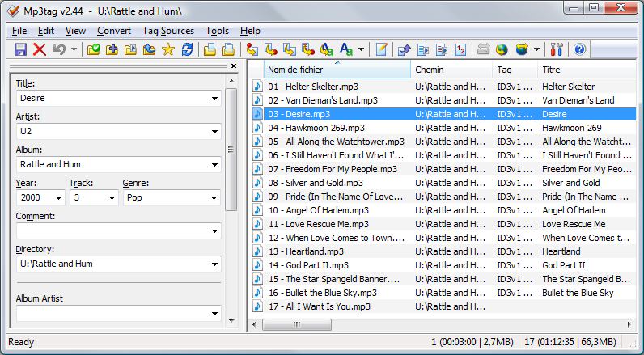Click the Titre cell Van Dieman's Land
Viewport: 644px width, 355px height.
click(578, 100)
